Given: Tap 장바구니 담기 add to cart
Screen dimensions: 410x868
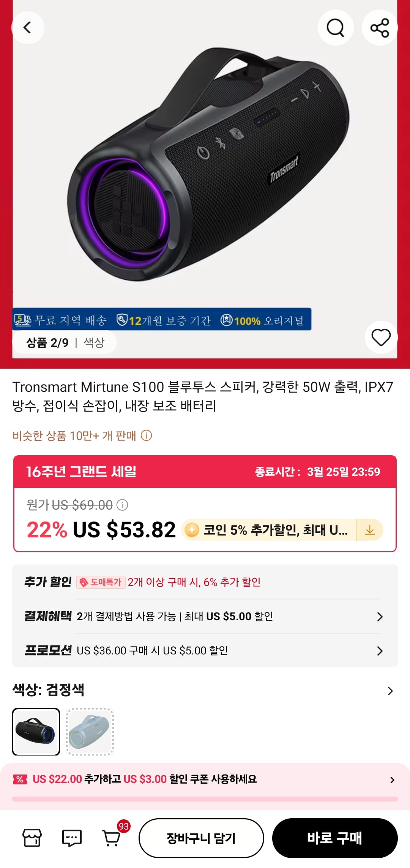Looking at the screenshot, I should [x=201, y=838].
